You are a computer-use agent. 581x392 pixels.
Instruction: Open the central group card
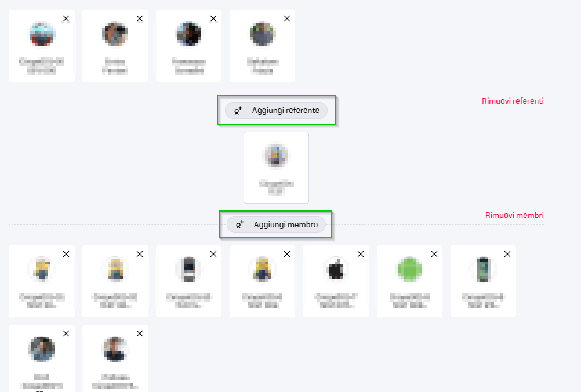click(276, 167)
